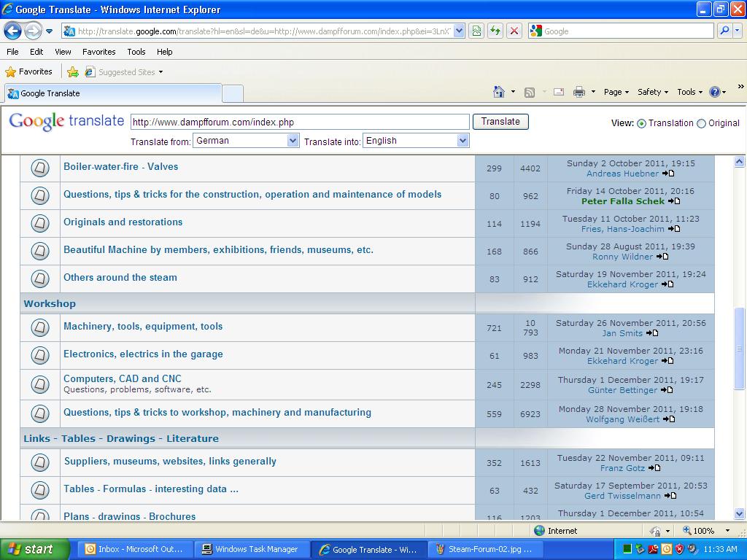The image size is (747, 560).
Task: Click the forum icon beside Originals and restorations
Action: (x=40, y=223)
